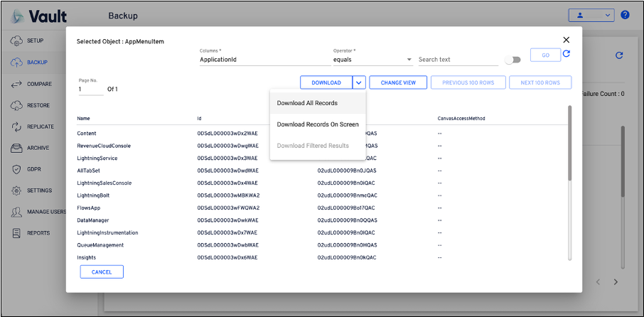Image resolution: width=644 pixels, height=317 pixels.
Task: Click the Setup cloud icon in sidebar
Action: pyautogui.click(x=16, y=41)
